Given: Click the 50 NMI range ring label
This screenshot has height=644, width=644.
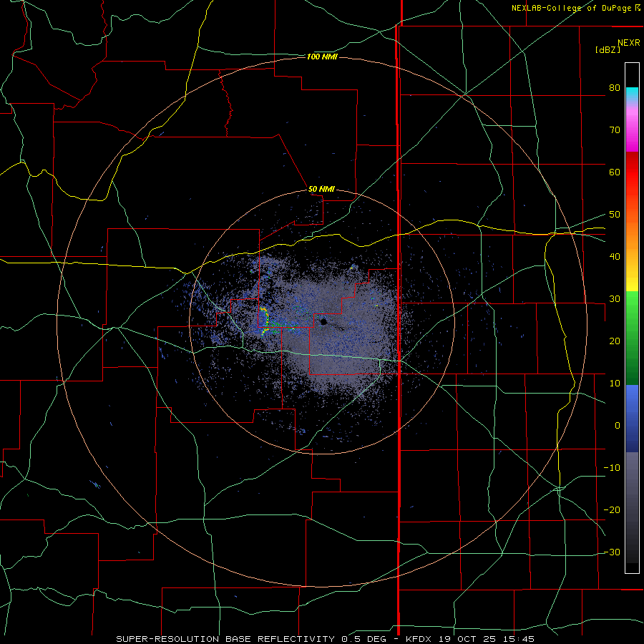Looking at the screenshot, I should (321, 190).
